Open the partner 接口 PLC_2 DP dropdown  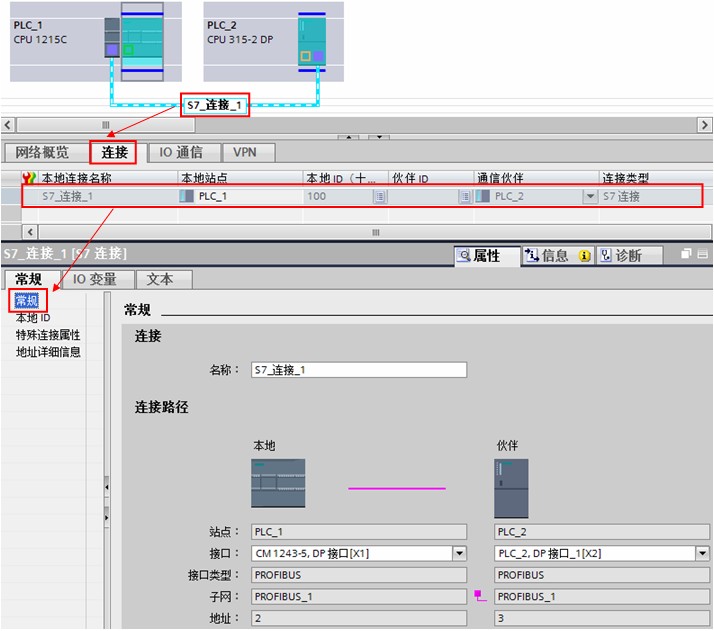pyautogui.click(x=703, y=553)
